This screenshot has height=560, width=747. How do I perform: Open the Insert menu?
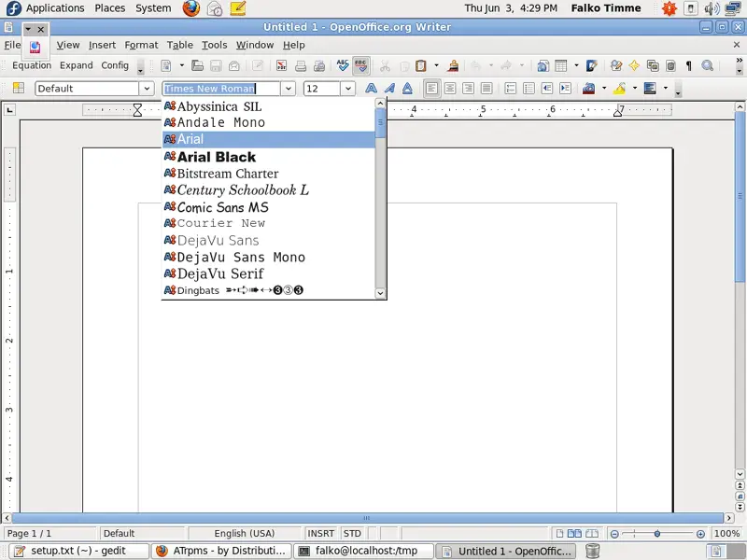102,45
